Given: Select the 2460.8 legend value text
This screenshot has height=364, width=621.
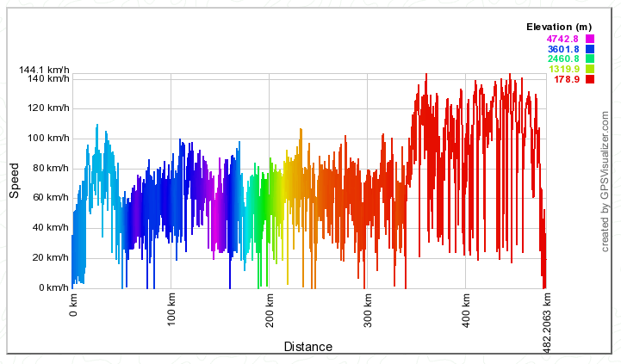Looking at the screenshot, I should click(562, 59).
